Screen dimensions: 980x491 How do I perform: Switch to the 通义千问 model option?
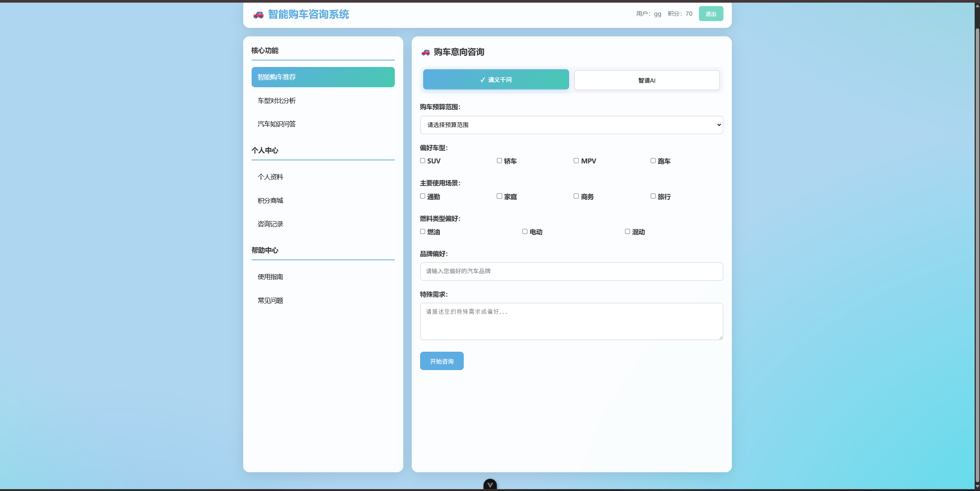point(496,79)
